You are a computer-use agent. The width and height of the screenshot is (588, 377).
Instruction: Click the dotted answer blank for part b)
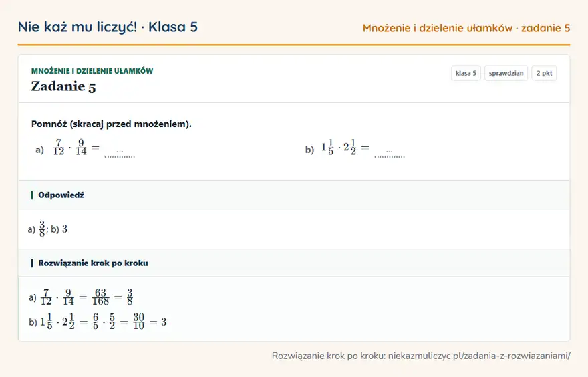pos(390,154)
